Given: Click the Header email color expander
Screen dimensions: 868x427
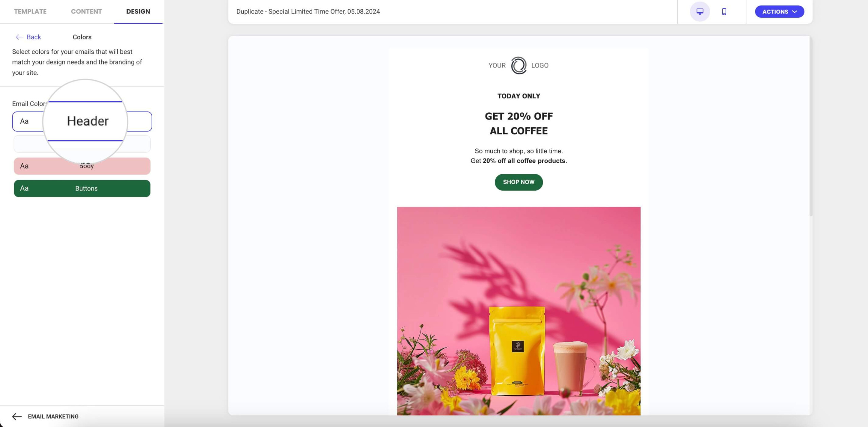Looking at the screenshot, I should pyautogui.click(x=82, y=121).
